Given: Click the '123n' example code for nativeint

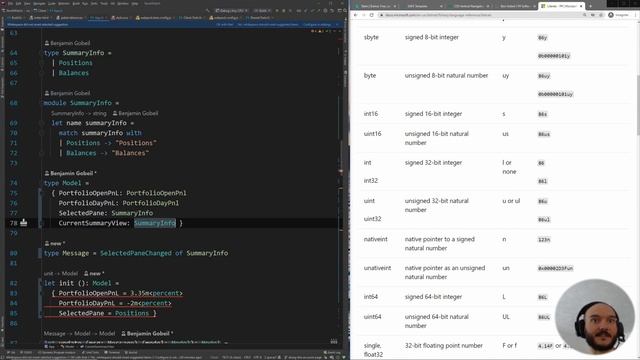Looking at the screenshot, I should point(544,240).
